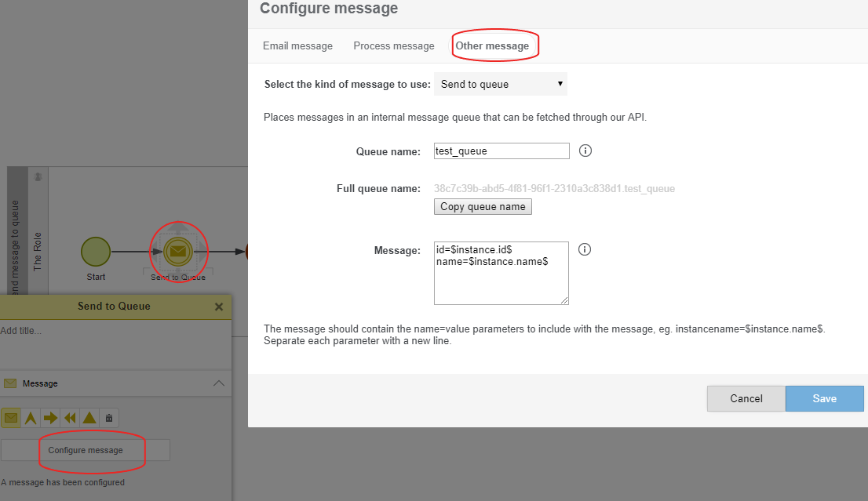Click the role person icon in the lane
868x501 pixels.
(x=38, y=178)
